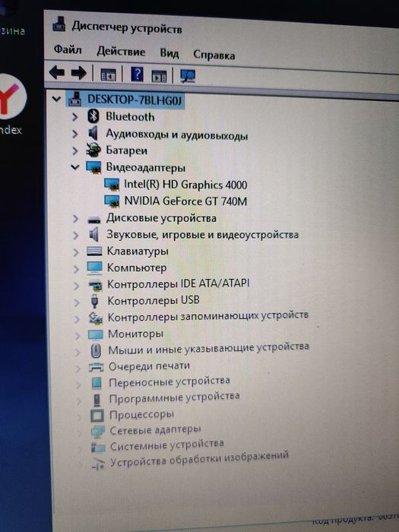Image resolution: width=399 pixels, height=532 pixels.
Task: Select the DESKTOP-7BLHG0J computer name
Action: click(135, 100)
